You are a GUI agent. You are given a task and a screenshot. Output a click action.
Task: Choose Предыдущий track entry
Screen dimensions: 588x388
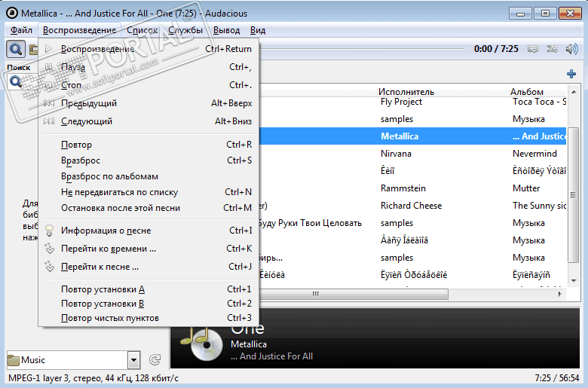[x=149, y=103]
